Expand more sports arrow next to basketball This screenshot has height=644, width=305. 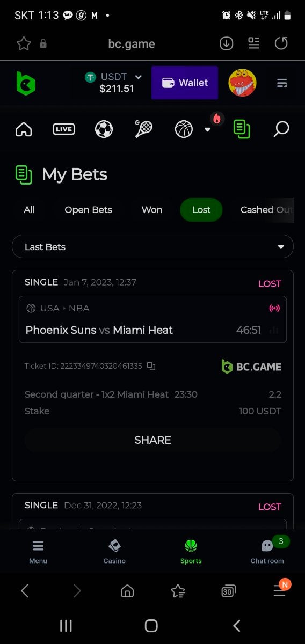(208, 129)
